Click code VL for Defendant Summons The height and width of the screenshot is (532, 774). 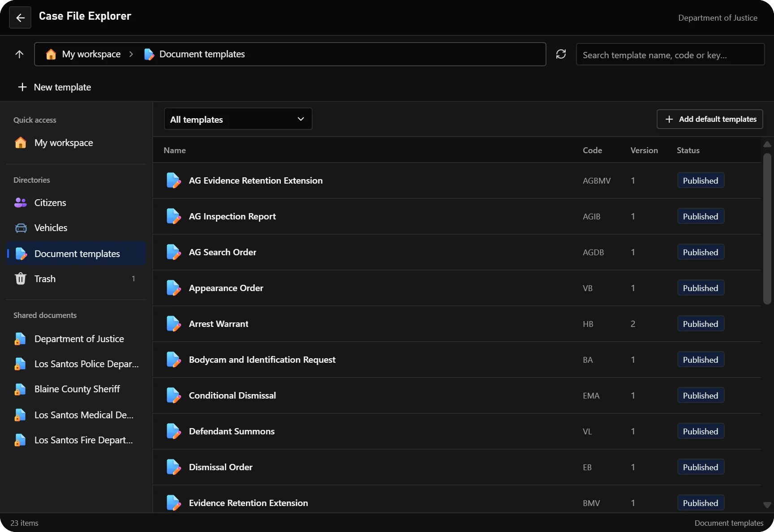tap(587, 431)
